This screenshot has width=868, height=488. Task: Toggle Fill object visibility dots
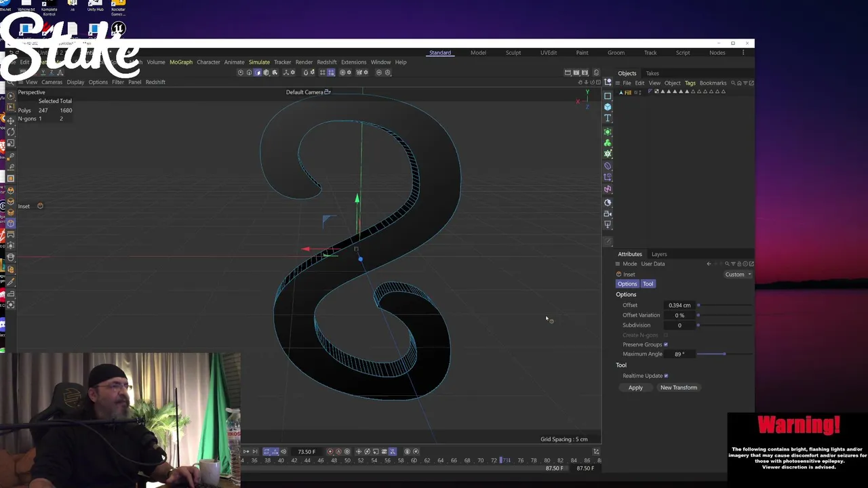pyautogui.click(x=640, y=92)
